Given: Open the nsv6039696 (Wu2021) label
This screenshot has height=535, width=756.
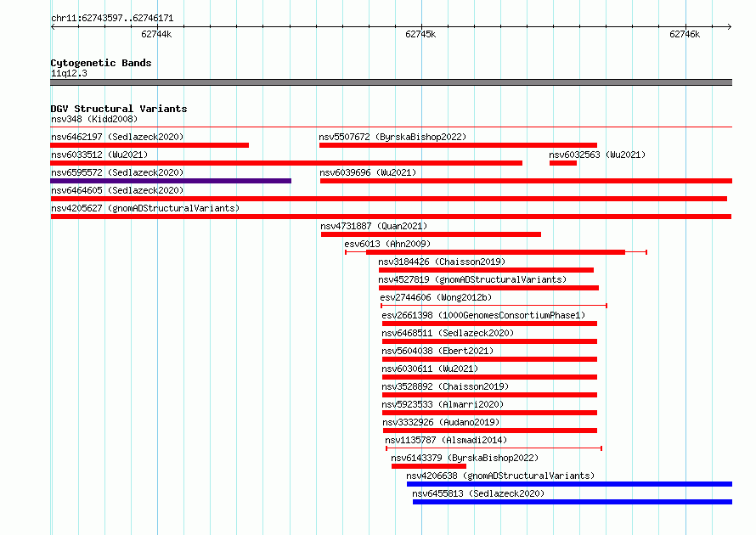Looking at the screenshot, I should pyautogui.click(x=368, y=172).
